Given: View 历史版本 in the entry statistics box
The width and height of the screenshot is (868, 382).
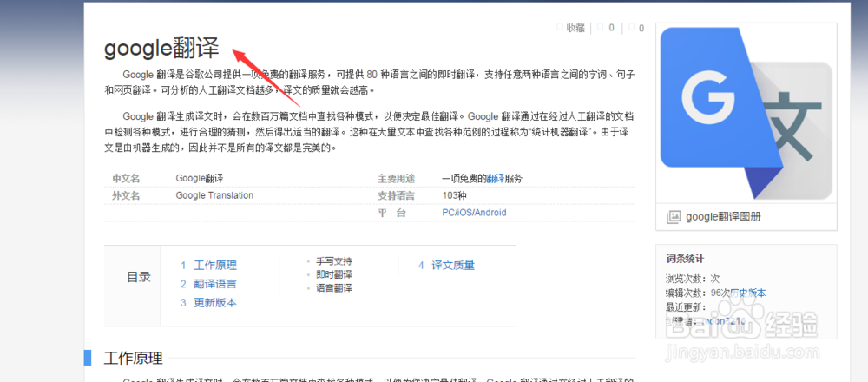Looking at the screenshot, I should (x=748, y=293).
